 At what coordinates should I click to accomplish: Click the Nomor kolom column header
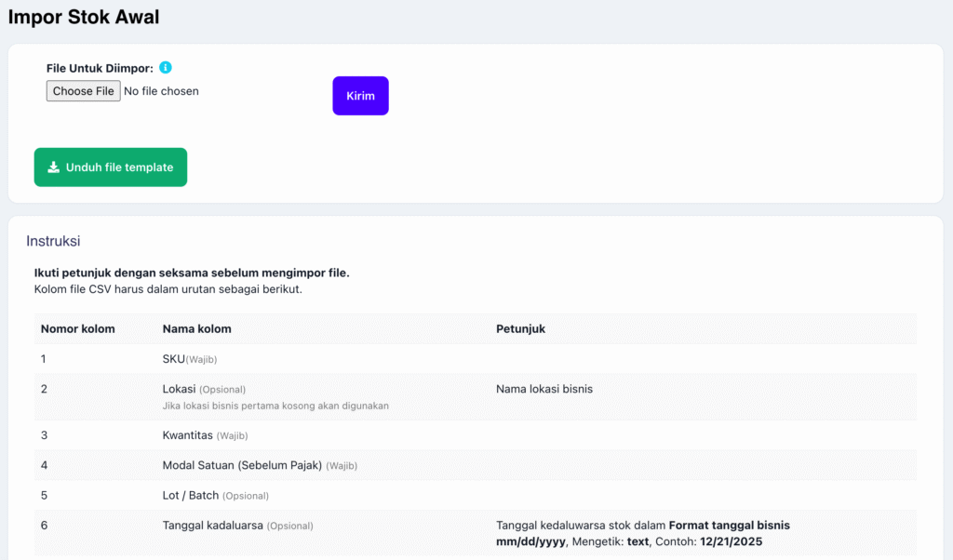click(78, 329)
